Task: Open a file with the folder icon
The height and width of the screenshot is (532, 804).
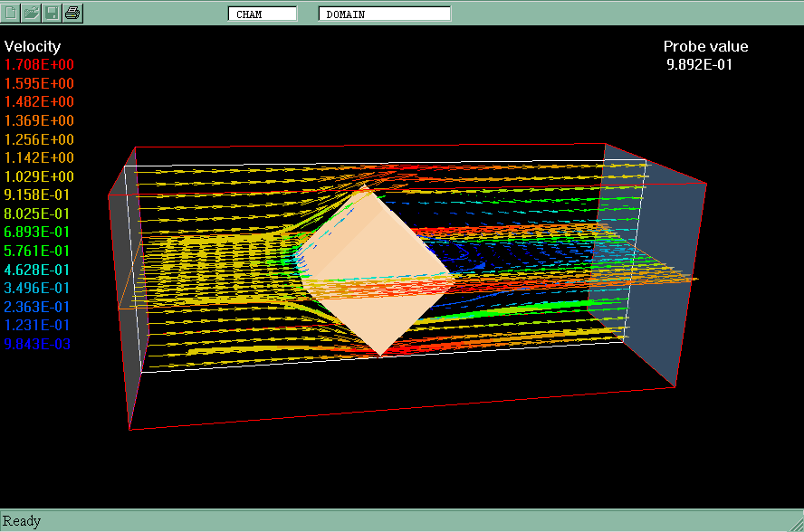Action: pos(32,13)
